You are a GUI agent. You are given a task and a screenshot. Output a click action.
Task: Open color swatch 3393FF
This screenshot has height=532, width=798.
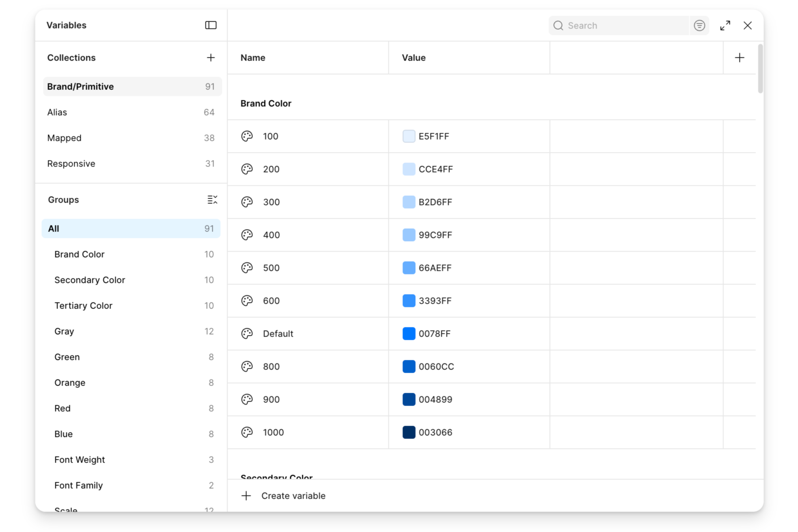coord(408,301)
